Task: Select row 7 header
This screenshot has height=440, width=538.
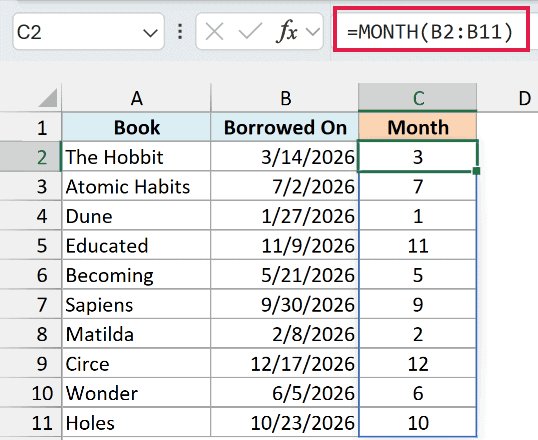Action: pyautogui.click(x=31, y=304)
